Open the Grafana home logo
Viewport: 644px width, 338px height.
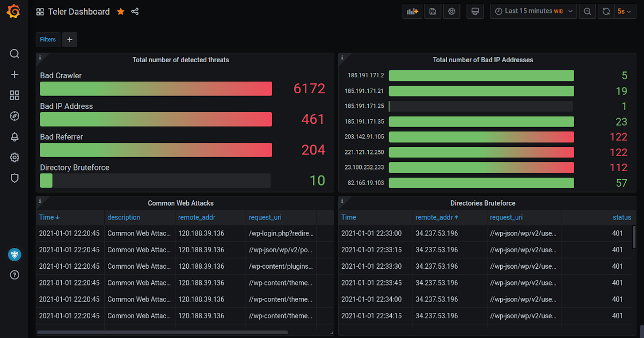pos(14,12)
